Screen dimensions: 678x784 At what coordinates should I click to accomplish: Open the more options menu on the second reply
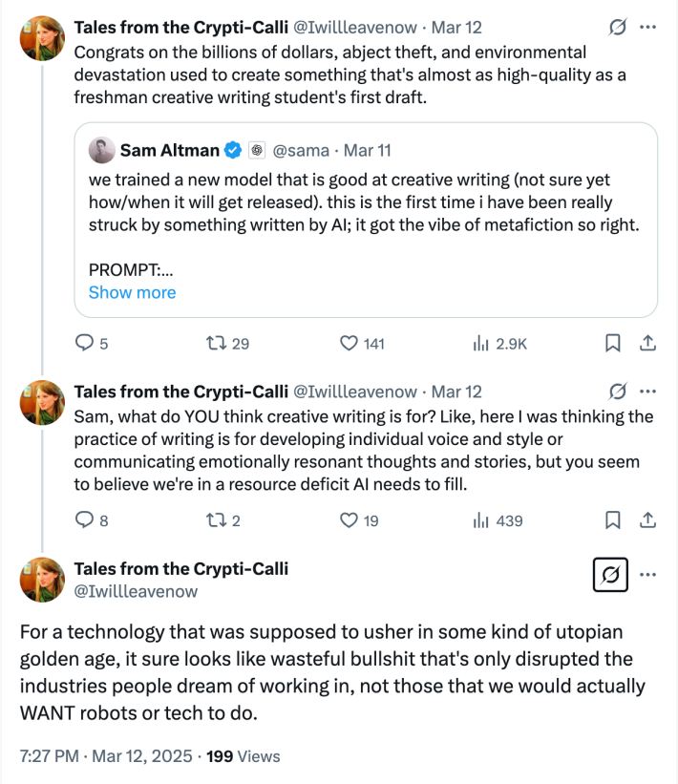tap(647, 392)
